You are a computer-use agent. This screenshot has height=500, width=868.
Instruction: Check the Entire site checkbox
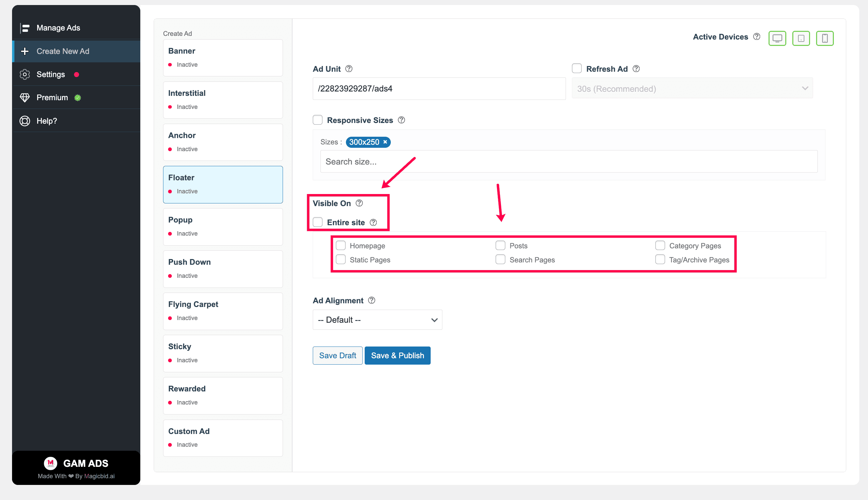point(317,222)
